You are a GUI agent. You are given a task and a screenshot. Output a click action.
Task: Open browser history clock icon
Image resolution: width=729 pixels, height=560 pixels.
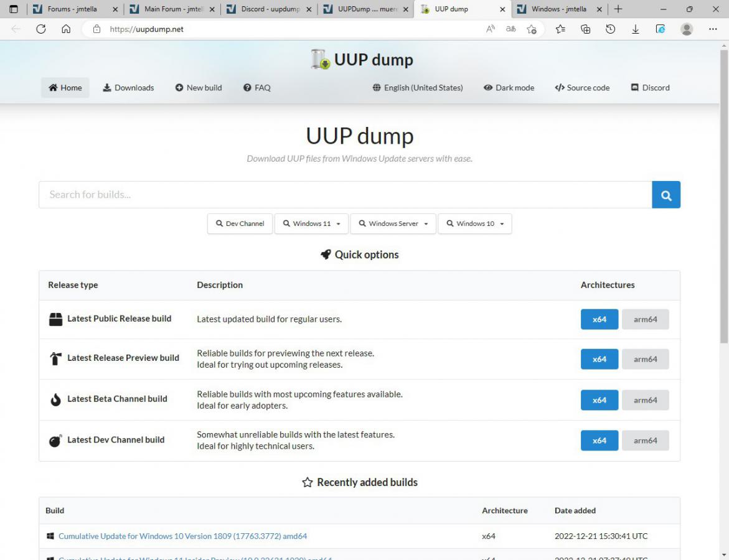(610, 29)
